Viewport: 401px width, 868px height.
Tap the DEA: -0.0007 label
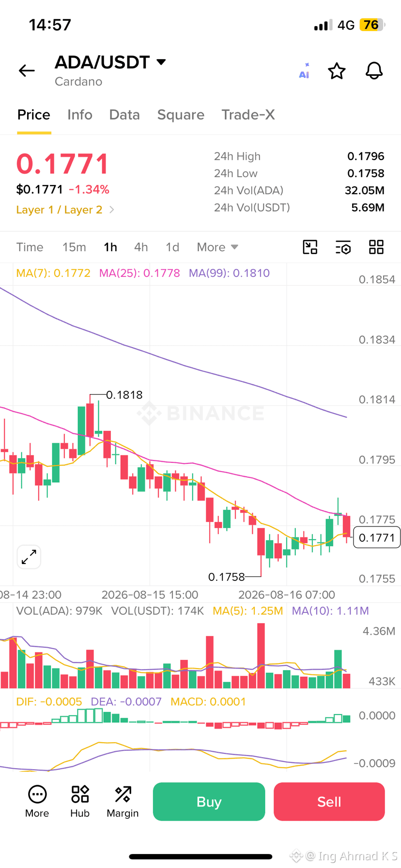click(x=126, y=702)
